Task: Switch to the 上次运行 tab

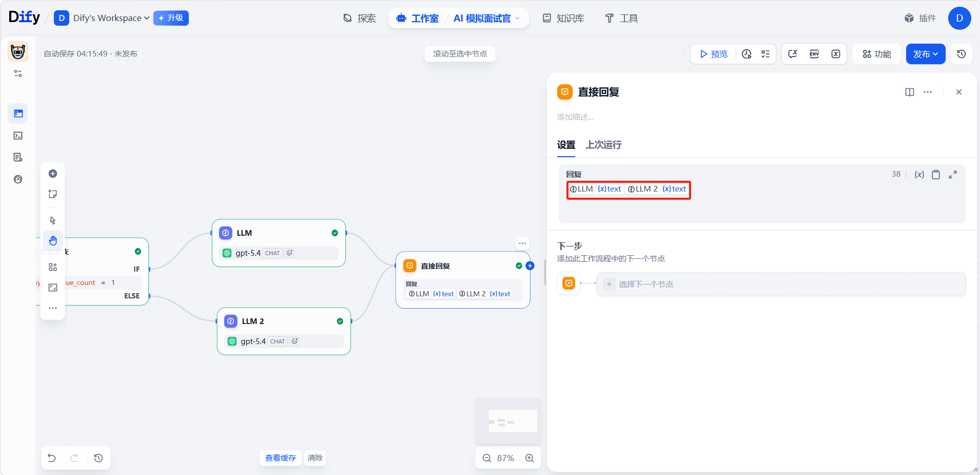Action: tap(603, 145)
